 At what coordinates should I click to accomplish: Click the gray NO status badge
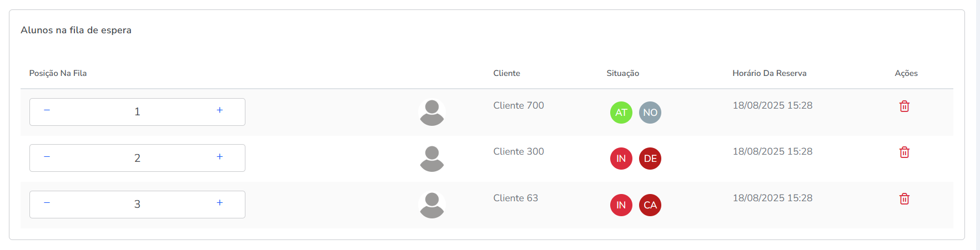(650, 113)
